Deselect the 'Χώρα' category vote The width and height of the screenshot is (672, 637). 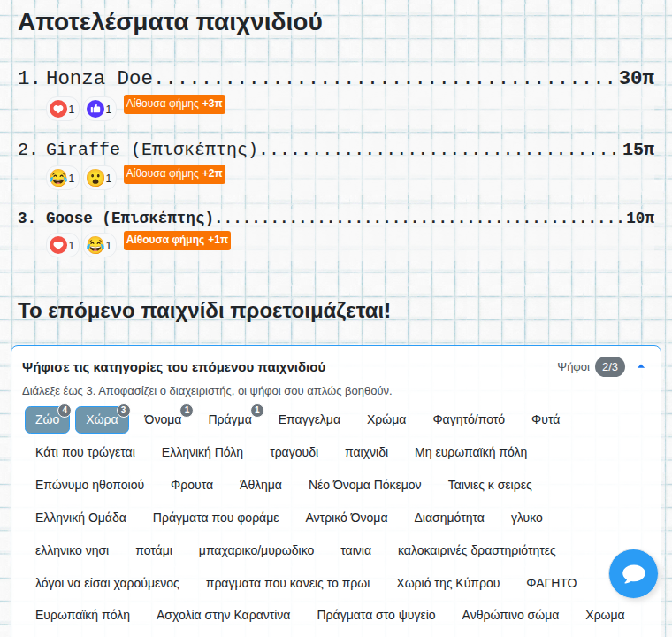click(102, 419)
